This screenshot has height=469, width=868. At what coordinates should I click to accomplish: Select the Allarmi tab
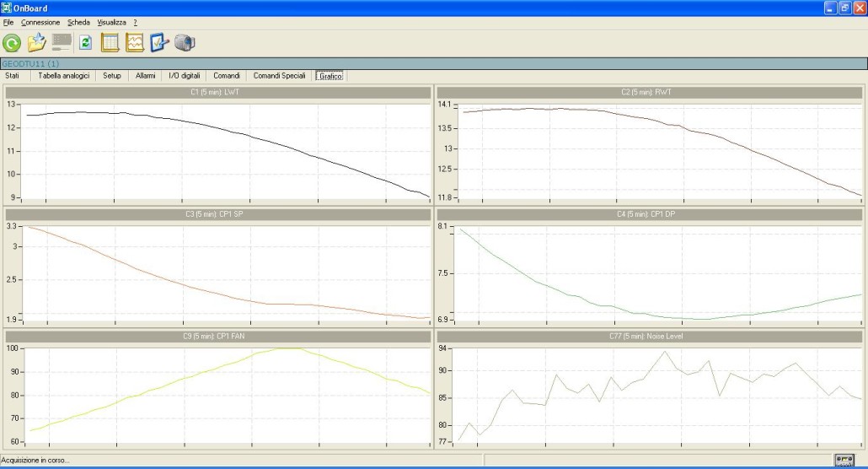(x=146, y=76)
